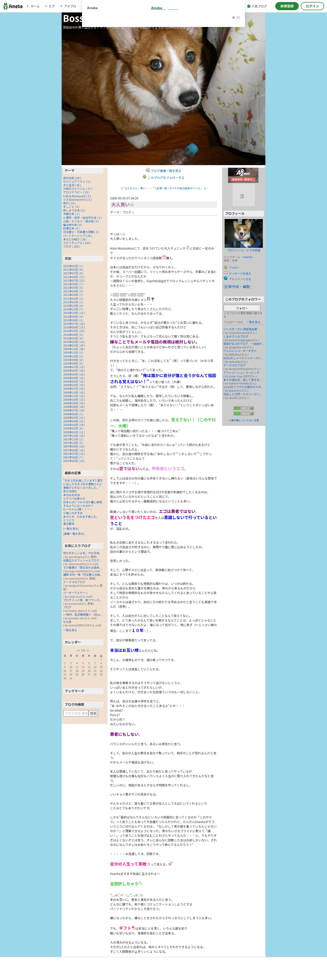327x980 pixels.
Task: Open follower link クーママのブログ
Action: point(235,365)
